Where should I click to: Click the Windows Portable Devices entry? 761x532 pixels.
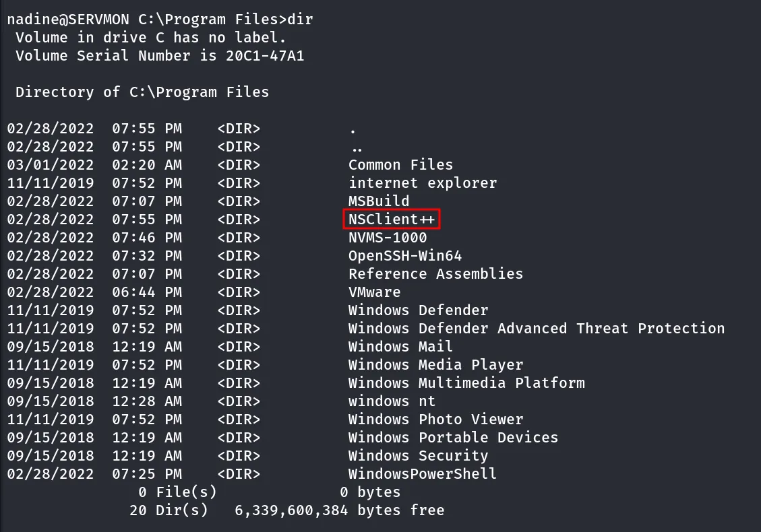(x=453, y=438)
